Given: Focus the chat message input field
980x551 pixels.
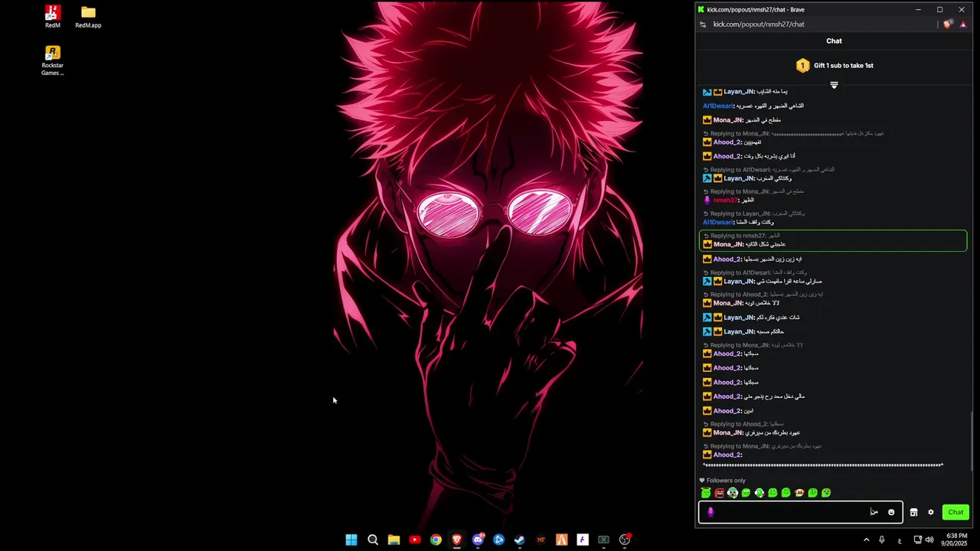Looking at the screenshot, I should click(x=800, y=512).
